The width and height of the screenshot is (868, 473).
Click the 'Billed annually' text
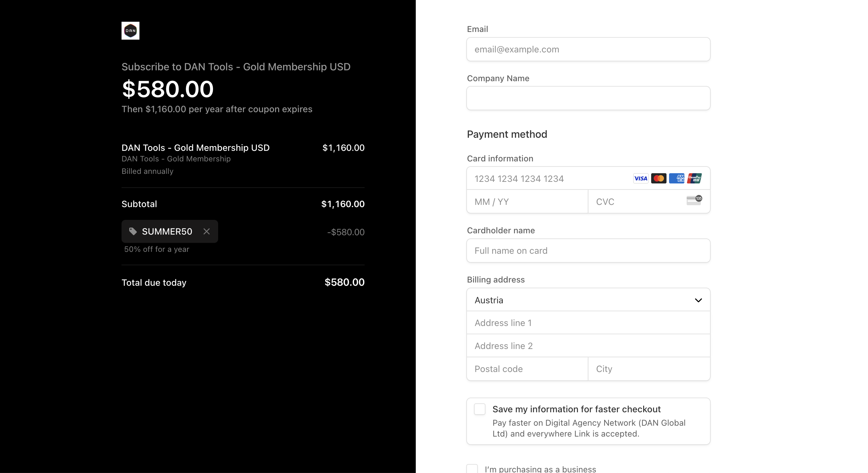[x=147, y=171]
